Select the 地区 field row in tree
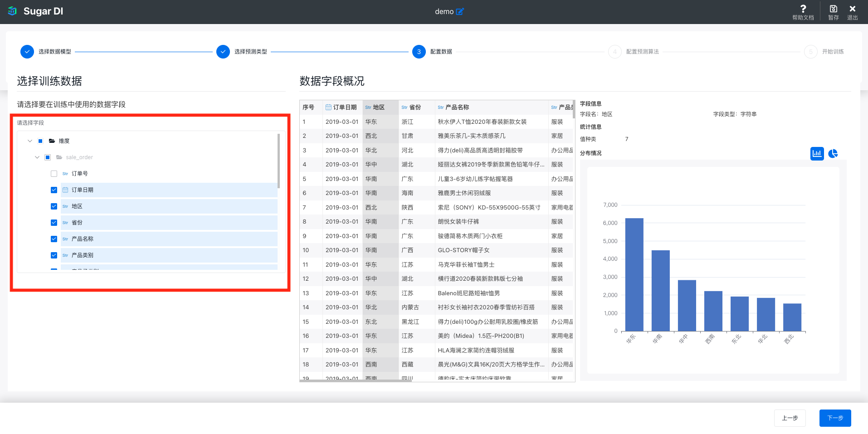This screenshot has width=868, height=434. coord(169,206)
